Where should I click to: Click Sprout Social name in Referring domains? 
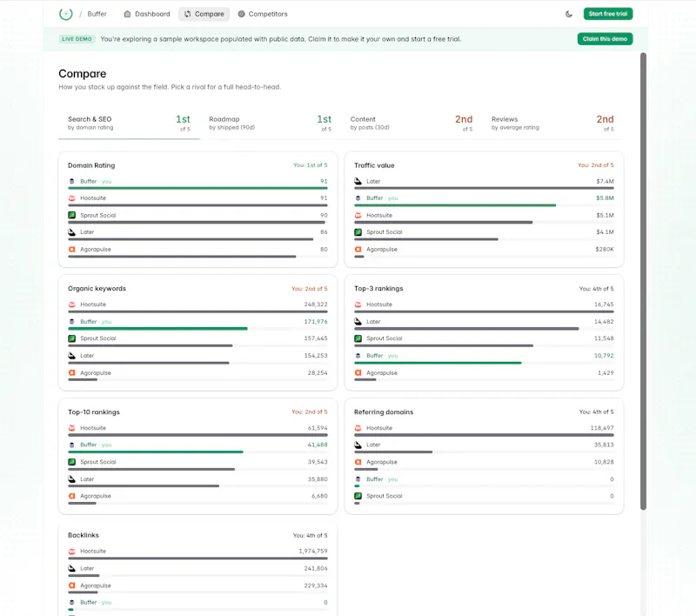coord(384,496)
